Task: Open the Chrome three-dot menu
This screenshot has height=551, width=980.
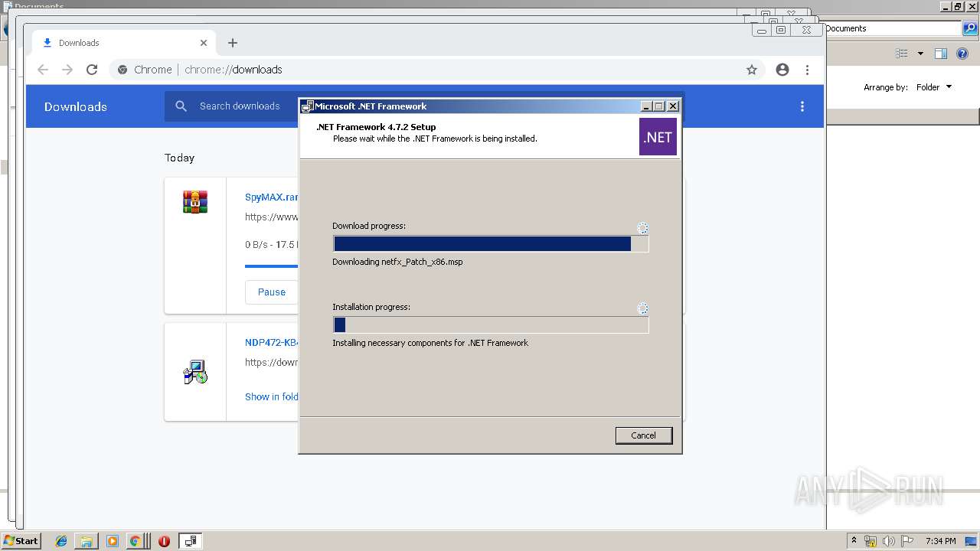Action: (807, 70)
